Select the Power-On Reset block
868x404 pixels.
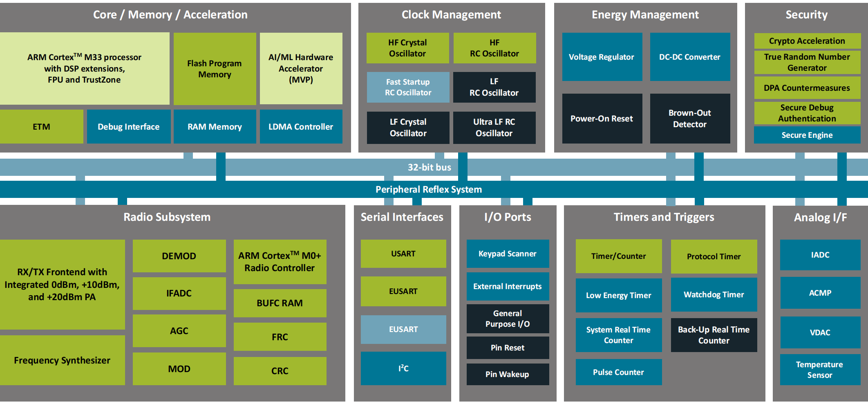[602, 119]
